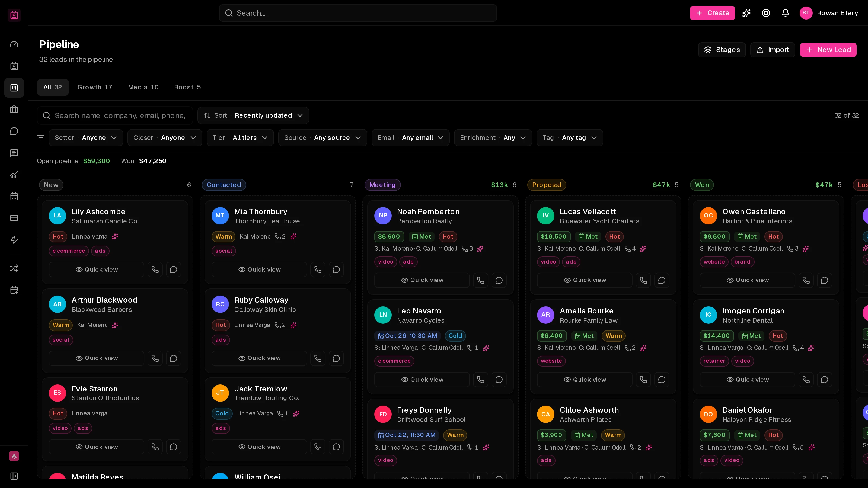
Task: Click the Import button
Action: point(773,50)
